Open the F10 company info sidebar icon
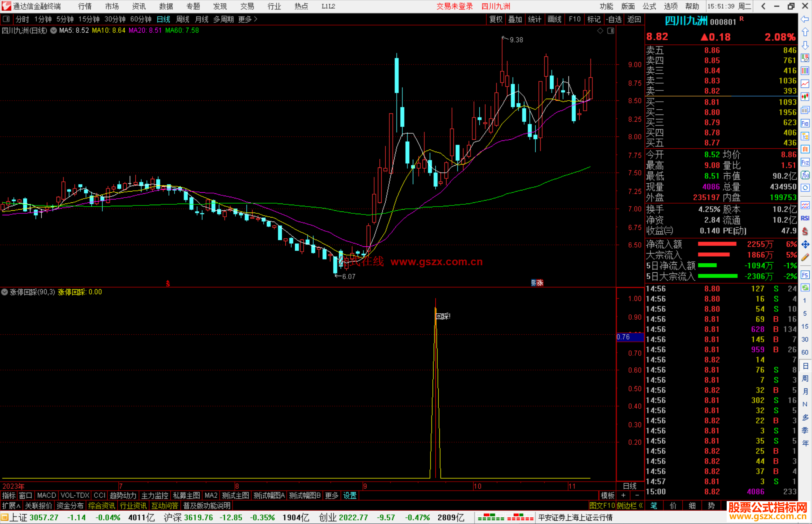 (805, 123)
